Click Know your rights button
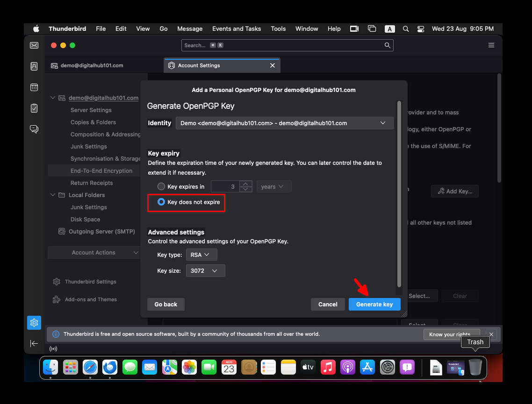Screen dimensions: 532x404 452,334
